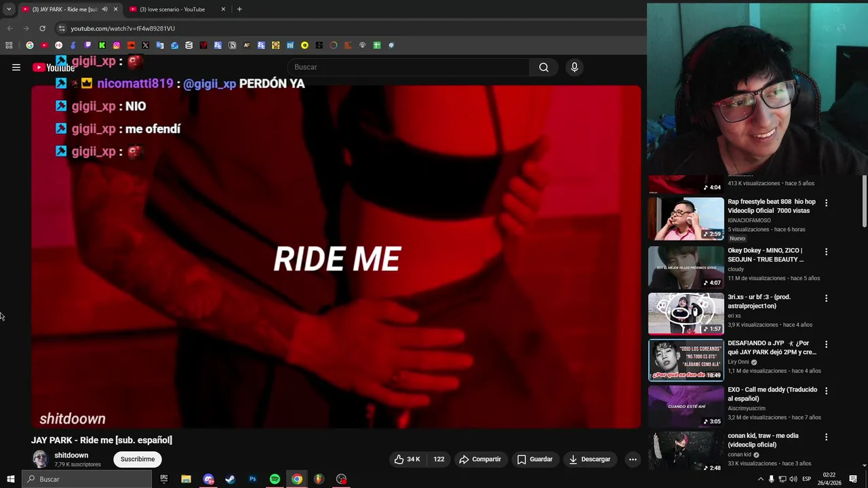Like the video (34 K)
The height and width of the screenshot is (488, 868).
pyautogui.click(x=407, y=460)
